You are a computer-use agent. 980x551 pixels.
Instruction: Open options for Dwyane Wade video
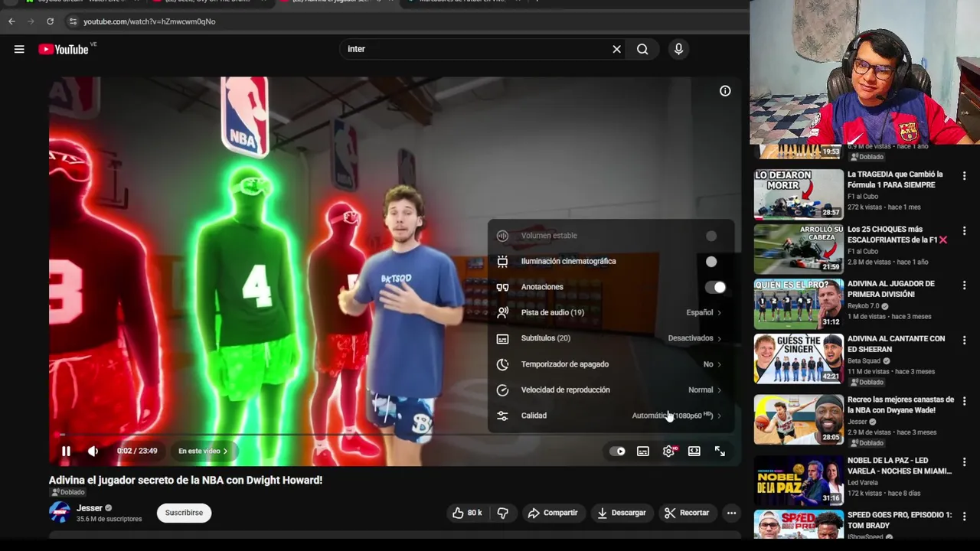click(x=964, y=401)
